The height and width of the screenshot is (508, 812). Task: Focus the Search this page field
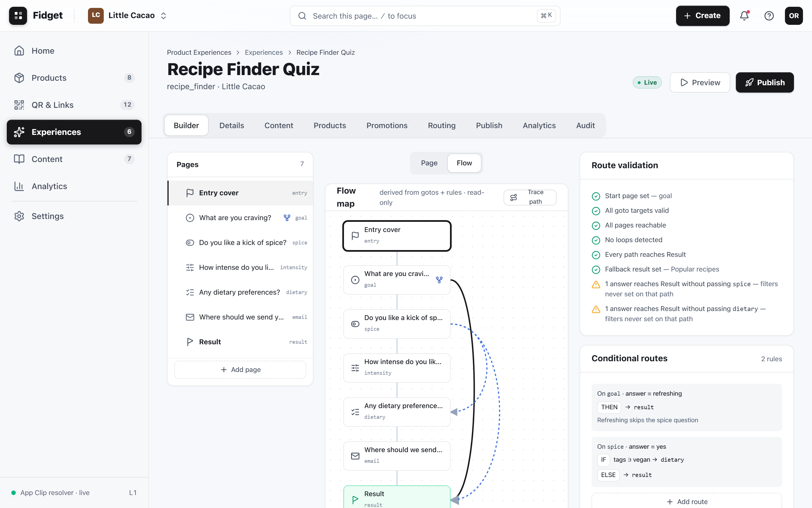[x=425, y=16]
